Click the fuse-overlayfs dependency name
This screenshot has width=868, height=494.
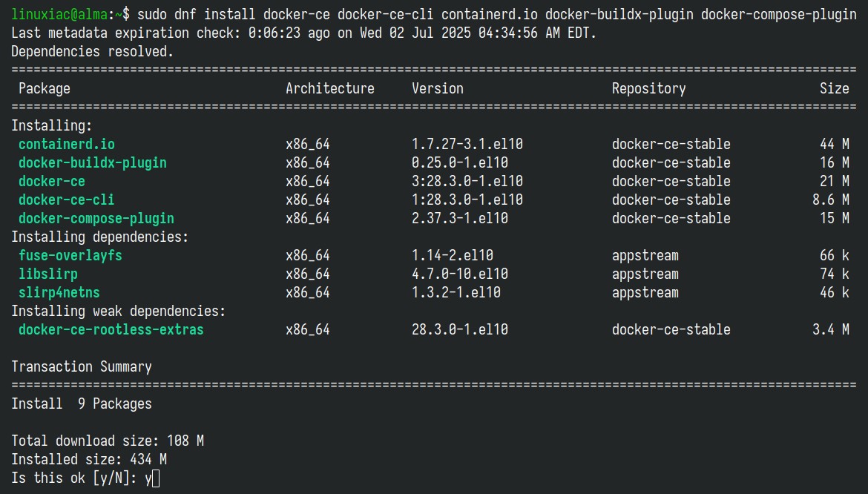pyautogui.click(x=70, y=256)
